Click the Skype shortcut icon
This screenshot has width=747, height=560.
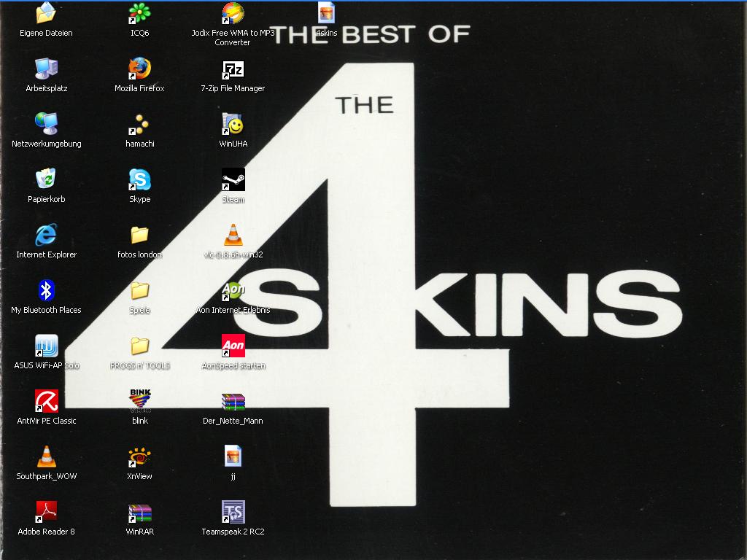point(139,180)
